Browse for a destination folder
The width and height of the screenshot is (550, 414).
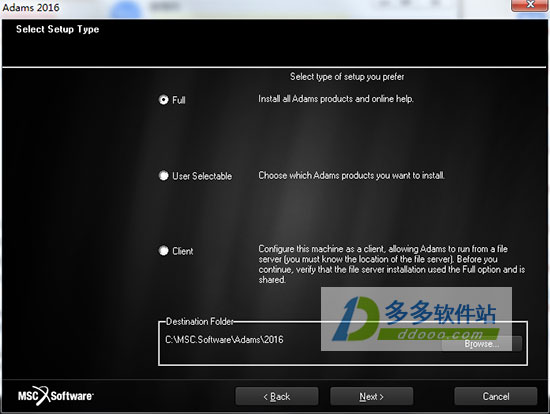pyautogui.click(x=482, y=344)
